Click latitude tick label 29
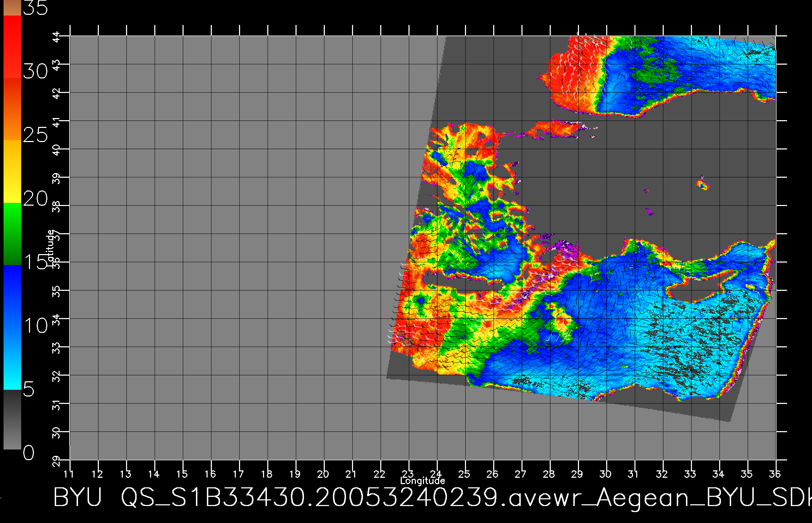Screen dimensions: 812x523 [56, 461]
